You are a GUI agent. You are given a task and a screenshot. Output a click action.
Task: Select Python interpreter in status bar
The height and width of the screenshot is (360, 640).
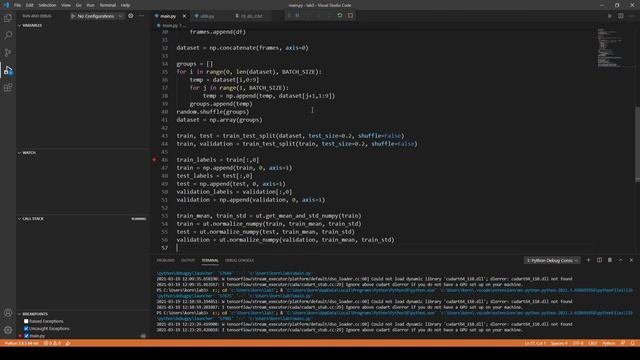tap(21, 343)
